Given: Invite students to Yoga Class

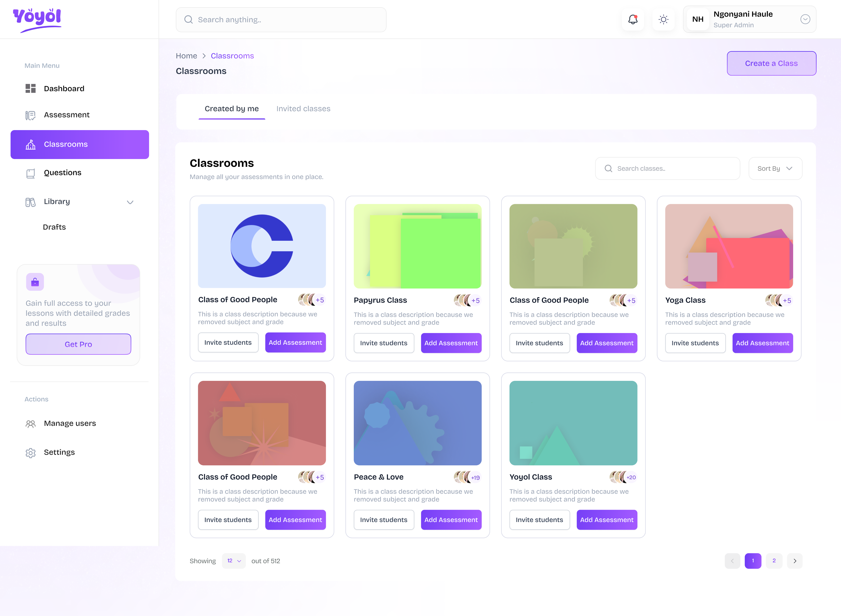Looking at the screenshot, I should (695, 343).
